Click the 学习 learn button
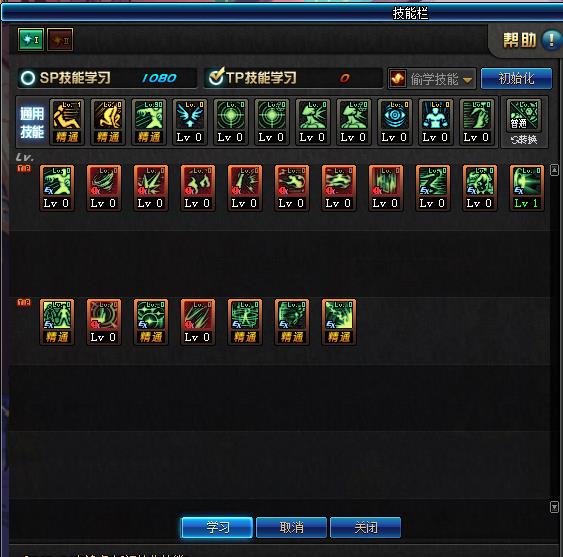This screenshot has height=557, width=563. tap(217, 527)
